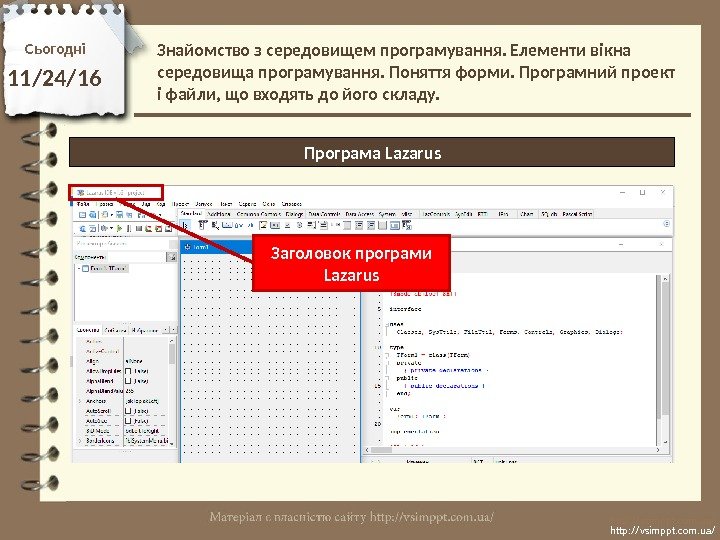Collapse the TForm1 class fold marker
The image size is (720, 540).
(387, 356)
